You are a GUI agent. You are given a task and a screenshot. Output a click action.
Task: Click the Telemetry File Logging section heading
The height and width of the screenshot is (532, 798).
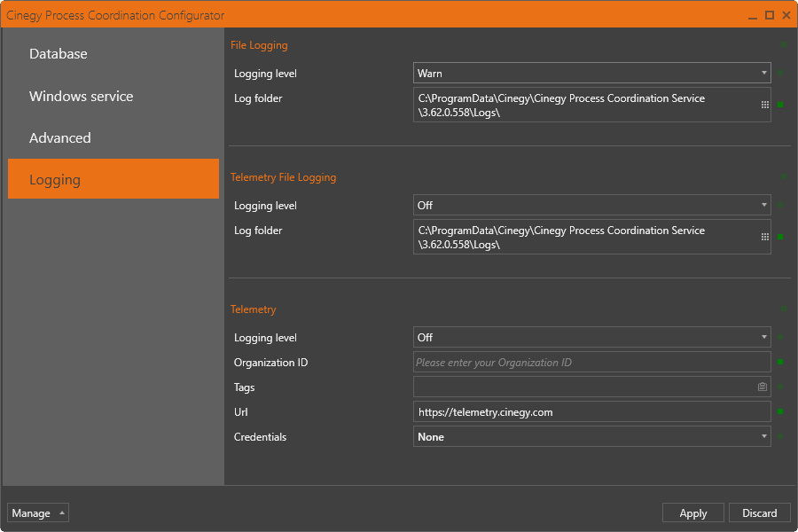coord(284,177)
